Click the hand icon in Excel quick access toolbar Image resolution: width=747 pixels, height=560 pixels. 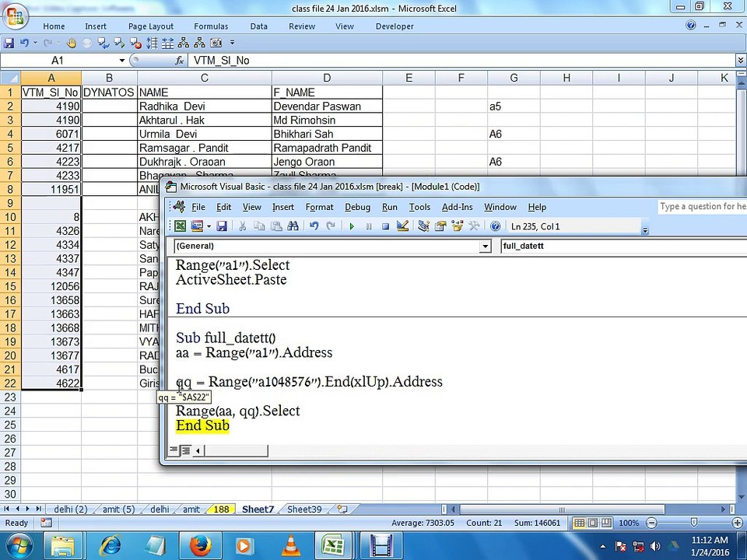(71, 44)
